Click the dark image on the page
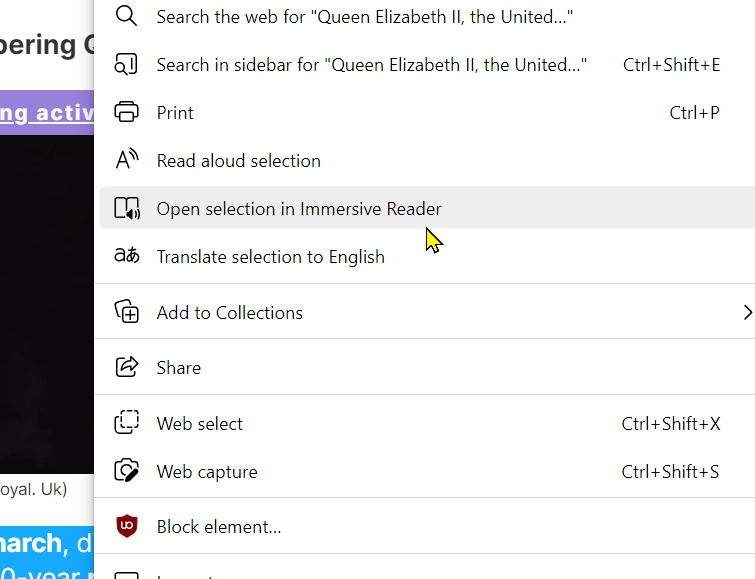This screenshot has width=755, height=579. coord(47,304)
